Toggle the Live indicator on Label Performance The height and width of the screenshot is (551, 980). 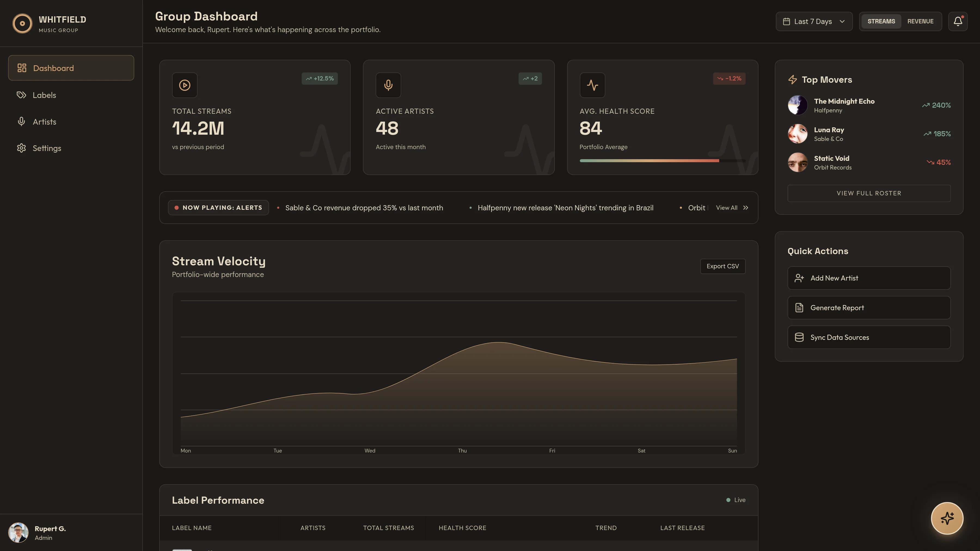pyautogui.click(x=735, y=500)
